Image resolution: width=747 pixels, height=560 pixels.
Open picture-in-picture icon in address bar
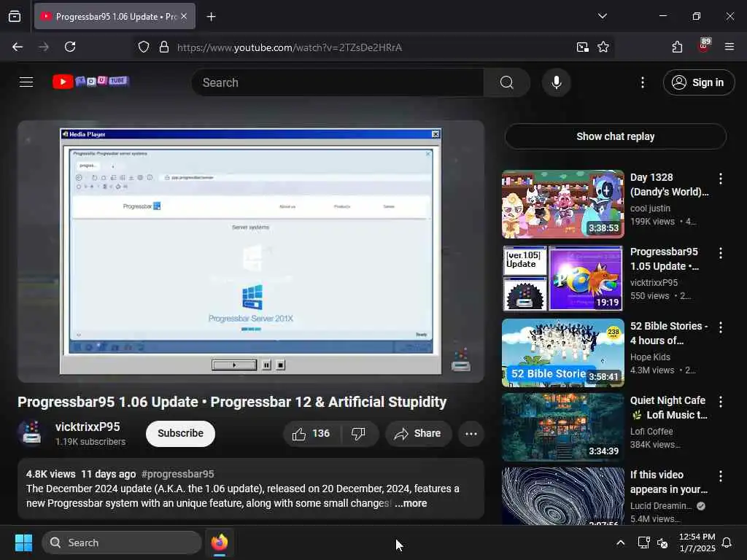(x=582, y=47)
